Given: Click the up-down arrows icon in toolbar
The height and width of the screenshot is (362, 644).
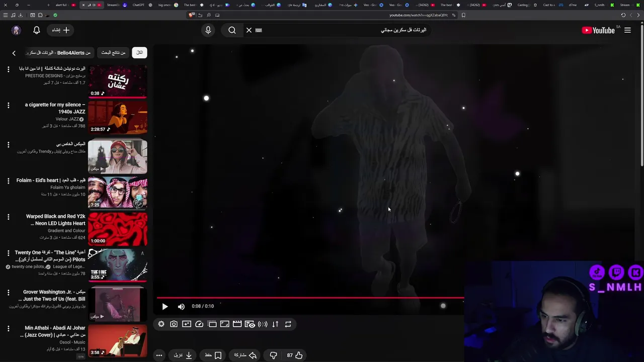Looking at the screenshot, I should point(275,324).
